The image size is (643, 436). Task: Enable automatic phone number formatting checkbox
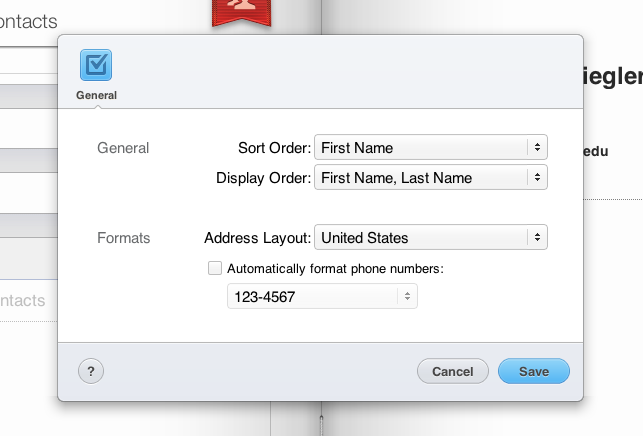point(215,268)
